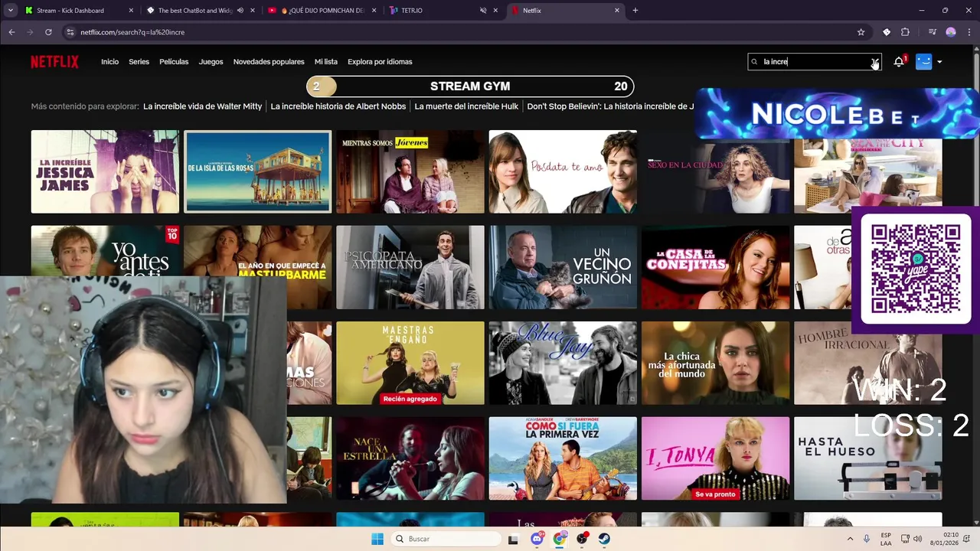Open Sexo en la ciudad thumbnail
This screenshot has height=551, width=980.
coord(715,177)
